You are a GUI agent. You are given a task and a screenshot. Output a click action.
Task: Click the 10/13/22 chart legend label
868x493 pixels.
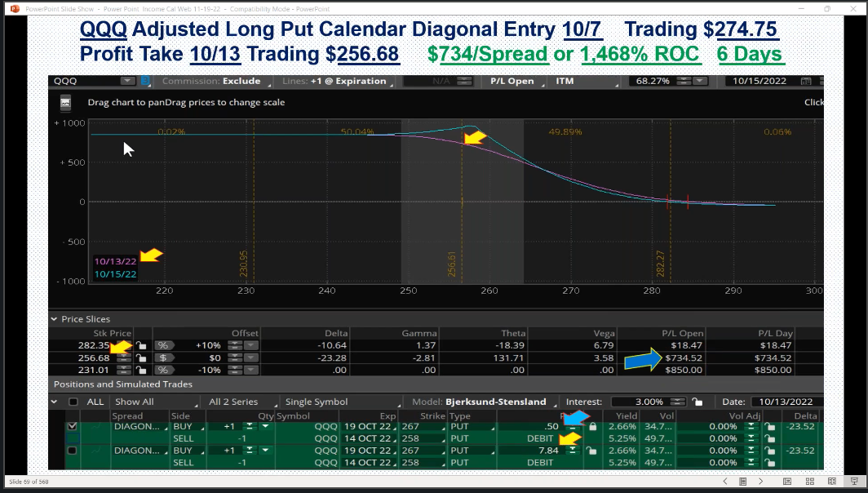pos(115,261)
